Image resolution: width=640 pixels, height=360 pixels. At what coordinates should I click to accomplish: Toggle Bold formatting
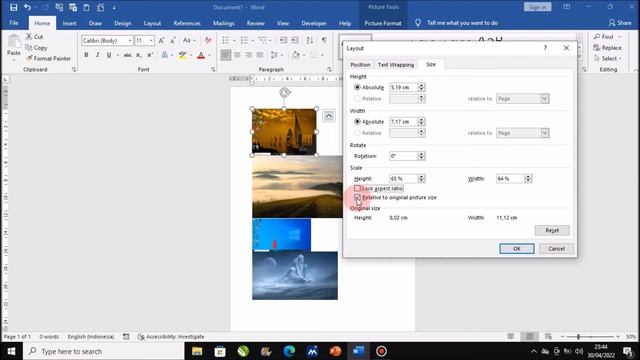[x=86, y=55]
